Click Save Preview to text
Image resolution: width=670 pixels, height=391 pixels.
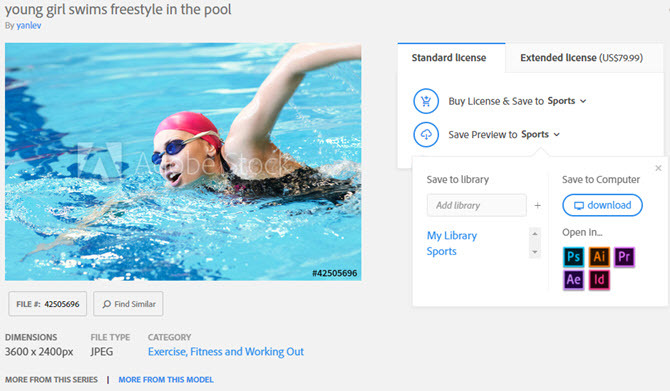(482, 135)
